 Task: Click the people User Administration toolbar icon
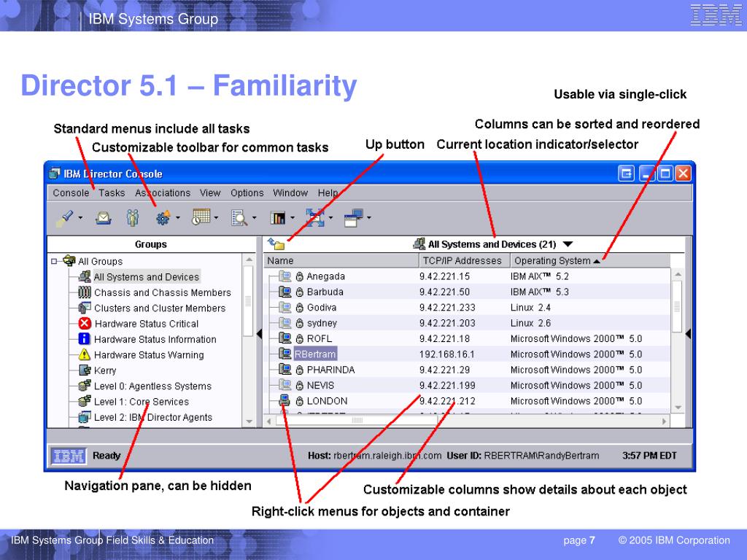(133, 218)
